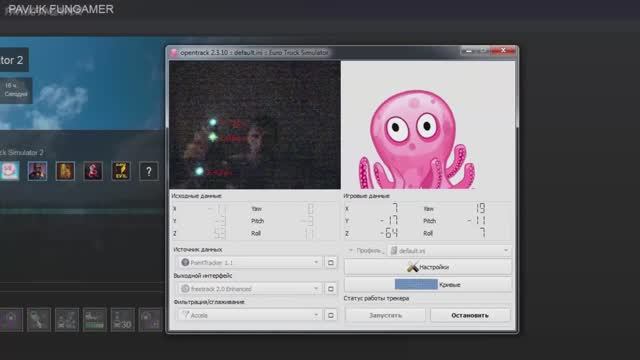Click game data Pitch value -11
640x360 pixels.
point(477,221)
